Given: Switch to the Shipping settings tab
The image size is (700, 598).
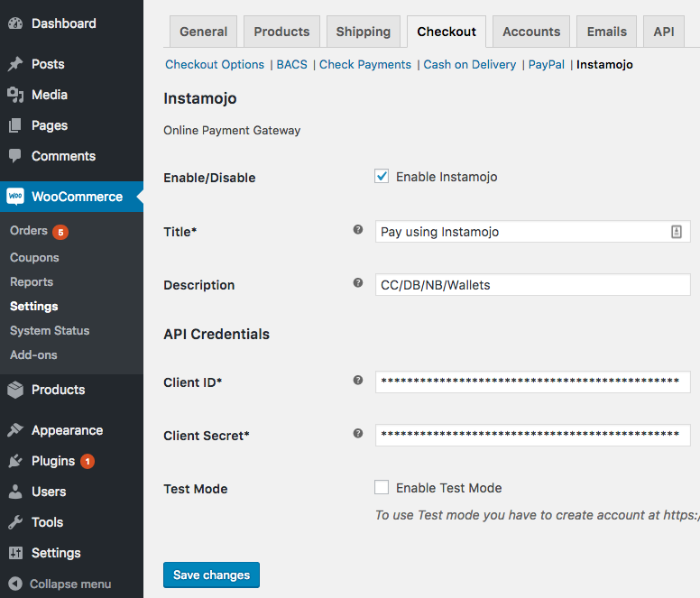Looking at the screenshot, I should click(363, 32).
